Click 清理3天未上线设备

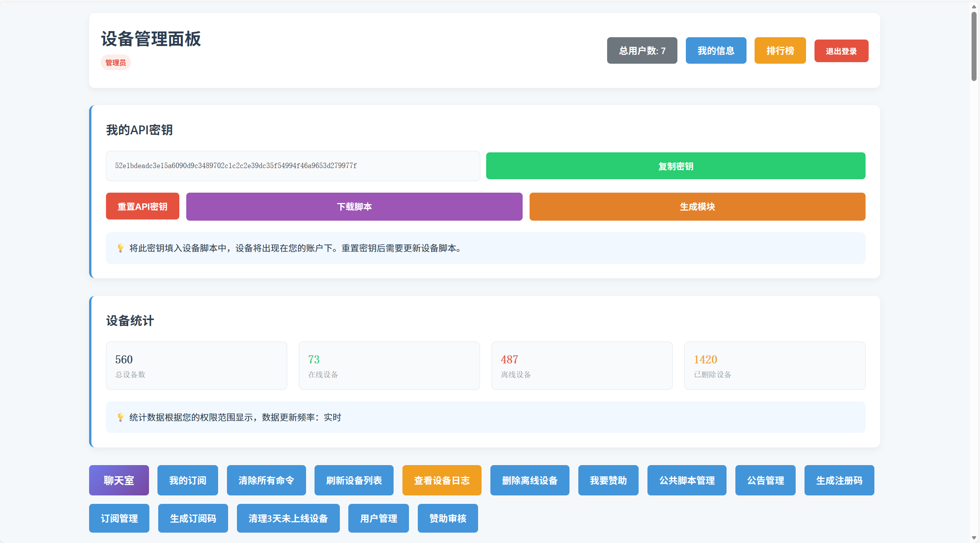click(x=288, y=518)
